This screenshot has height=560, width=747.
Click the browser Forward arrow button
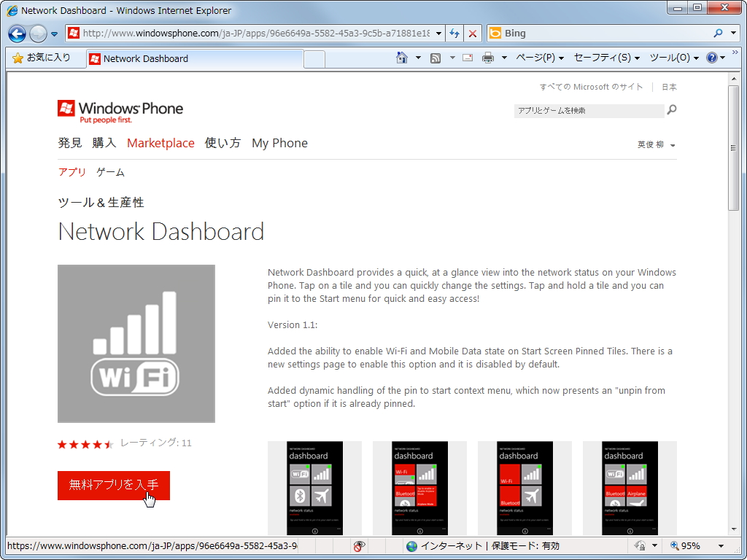[38, 34]
